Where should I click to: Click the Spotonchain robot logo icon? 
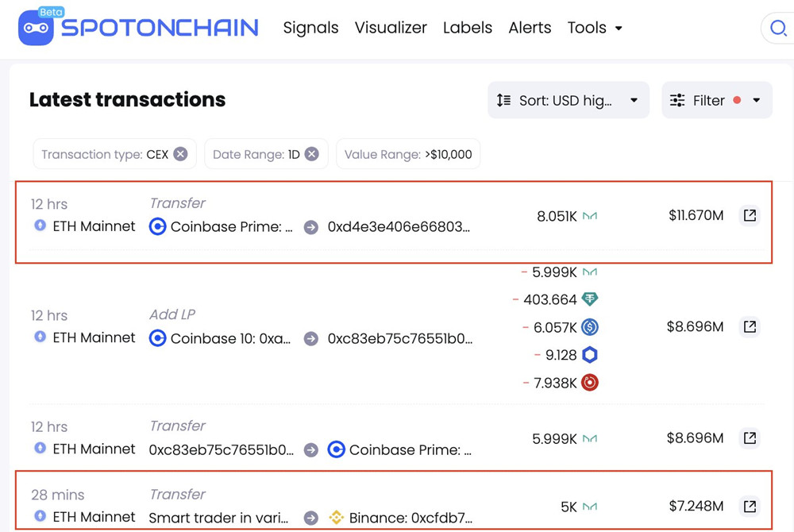(x=36, y=28)
